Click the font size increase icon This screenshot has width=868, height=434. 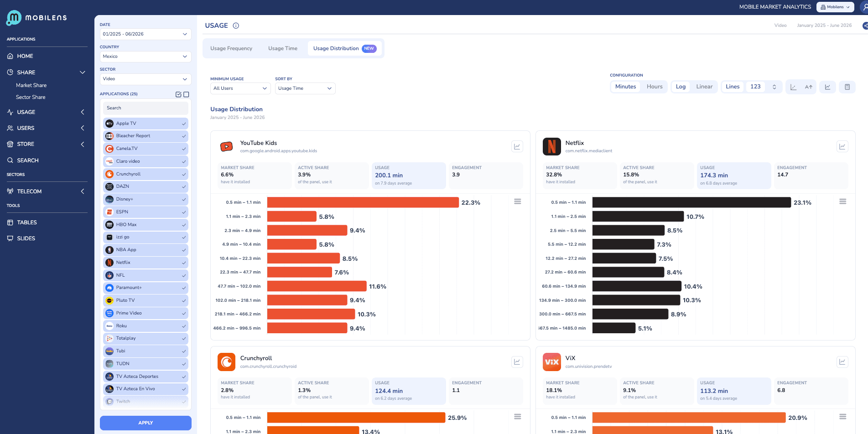[x=809, y=87]
